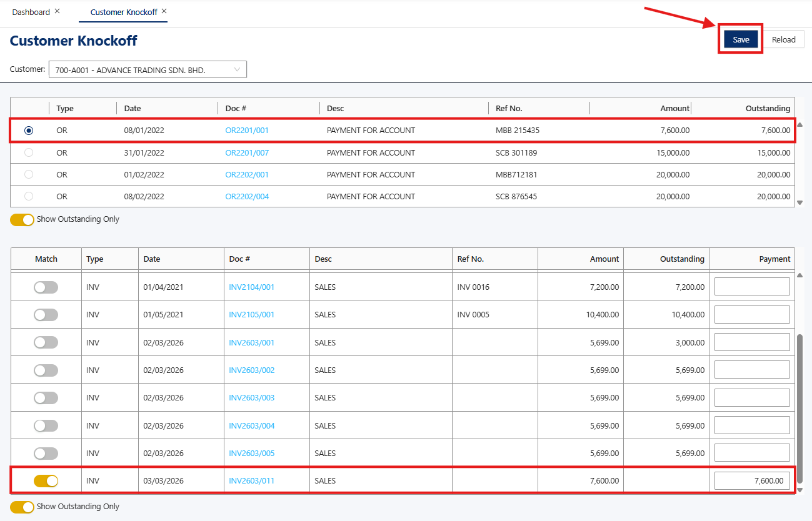812x521 pixels.
Task: Click the Save button
Action: tap(741, 39)
